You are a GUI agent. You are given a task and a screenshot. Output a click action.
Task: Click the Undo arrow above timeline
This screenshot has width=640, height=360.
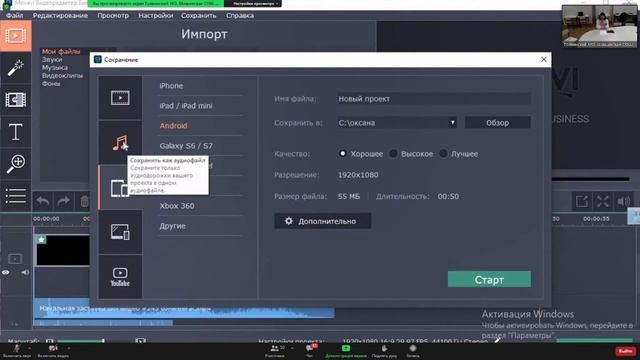click(x=42, y=201)
